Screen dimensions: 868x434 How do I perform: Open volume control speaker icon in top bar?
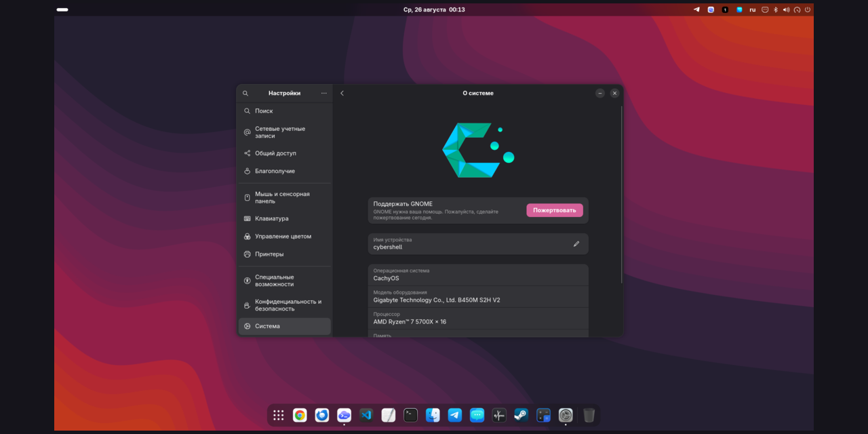coord(786,9)
